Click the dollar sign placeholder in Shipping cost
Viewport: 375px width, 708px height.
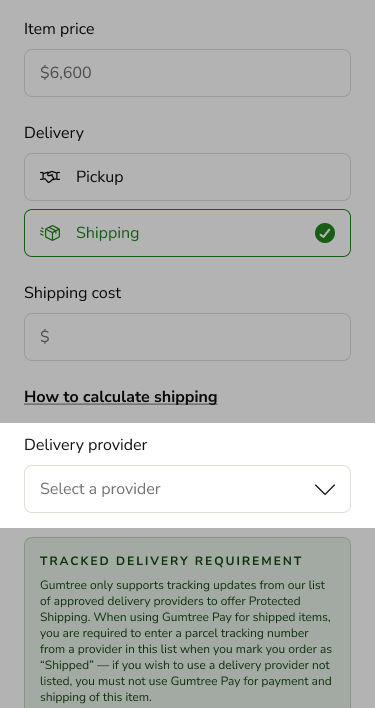(x=45, y=337)
